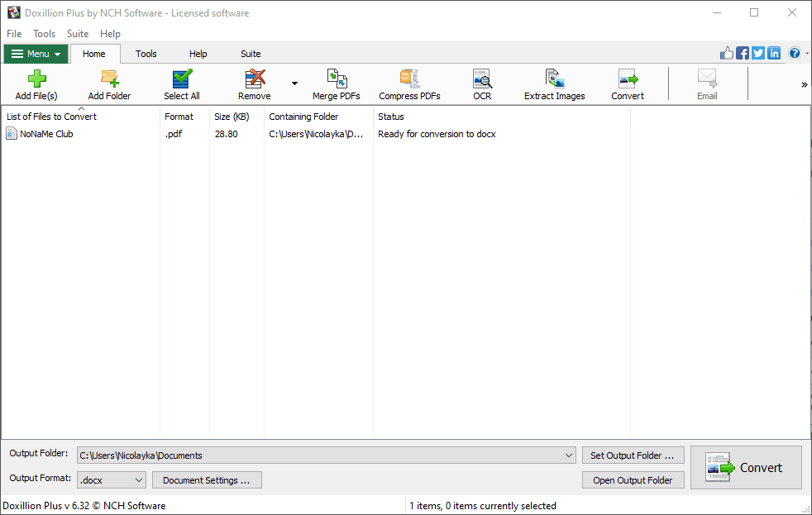Share via the LinkedIn icon
The height and width of the screenshot is (515, 812).
pyautogui.click(x=774, y=53)
